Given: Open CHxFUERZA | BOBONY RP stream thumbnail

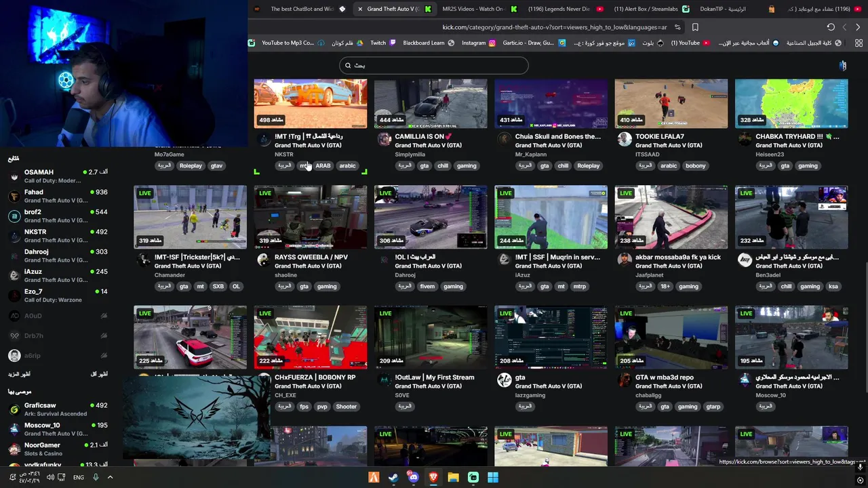Looking at the screenshot, I should 311,338.
